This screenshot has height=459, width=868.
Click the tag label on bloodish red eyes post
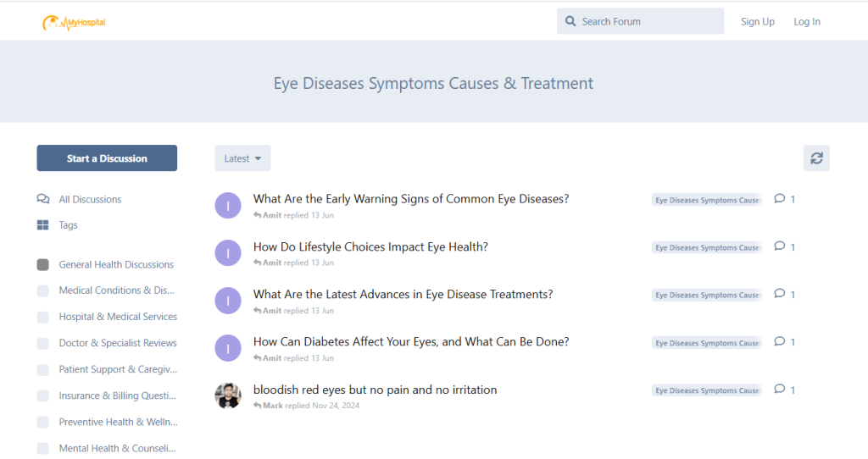[707, 390]
